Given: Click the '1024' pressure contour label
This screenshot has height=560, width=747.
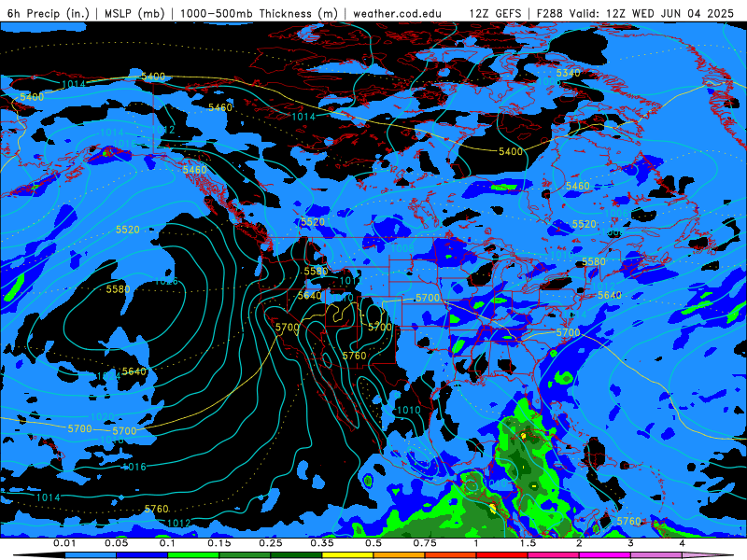Looking at the screenshot, I should [108, 376].
